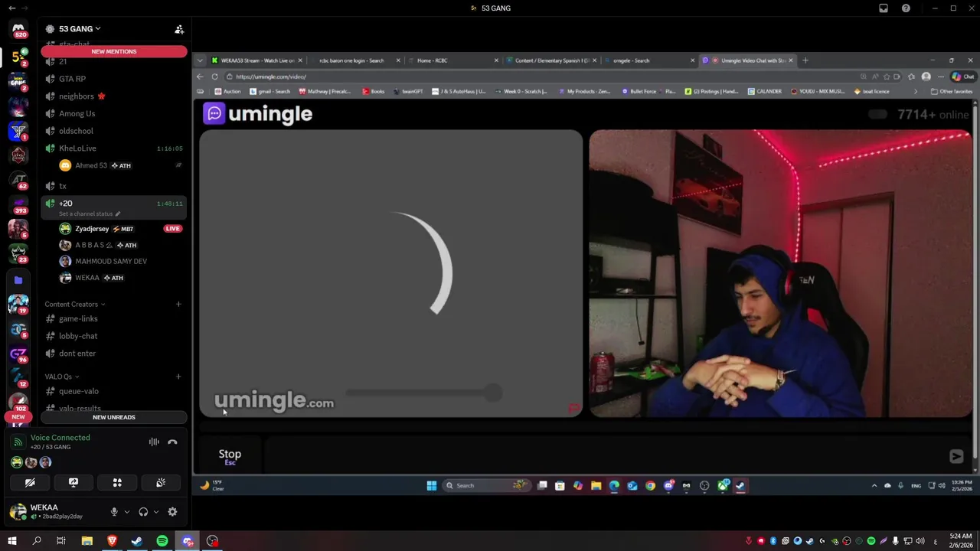Open OBS from the bottom Windows taskbar

pos(213,541)
